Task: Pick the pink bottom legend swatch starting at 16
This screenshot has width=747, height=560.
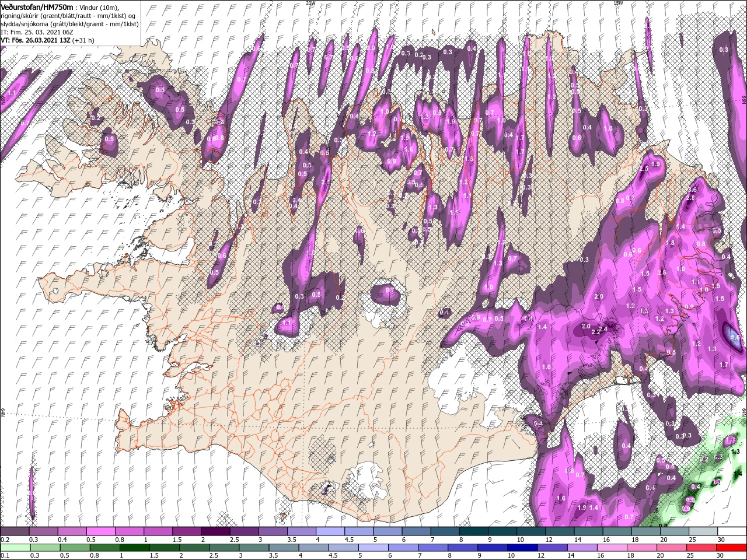Action: click(x=611, y=547)
